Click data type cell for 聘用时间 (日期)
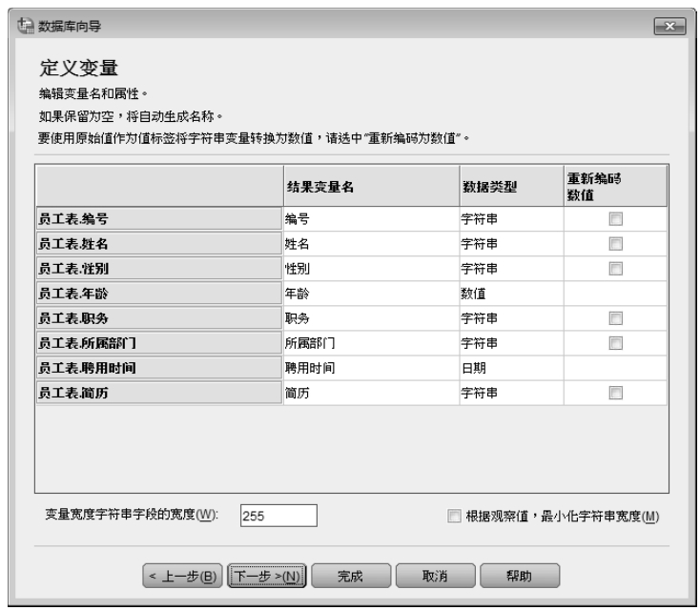Image resolution: width=700 pixels, height=610 pixels. pyautogui.click(x=510, y=367)
